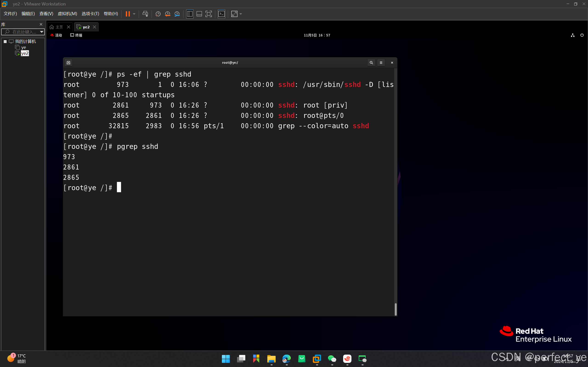588x367 pixels.
Task: Click the 活动 activities button
Action: [56, 35]
